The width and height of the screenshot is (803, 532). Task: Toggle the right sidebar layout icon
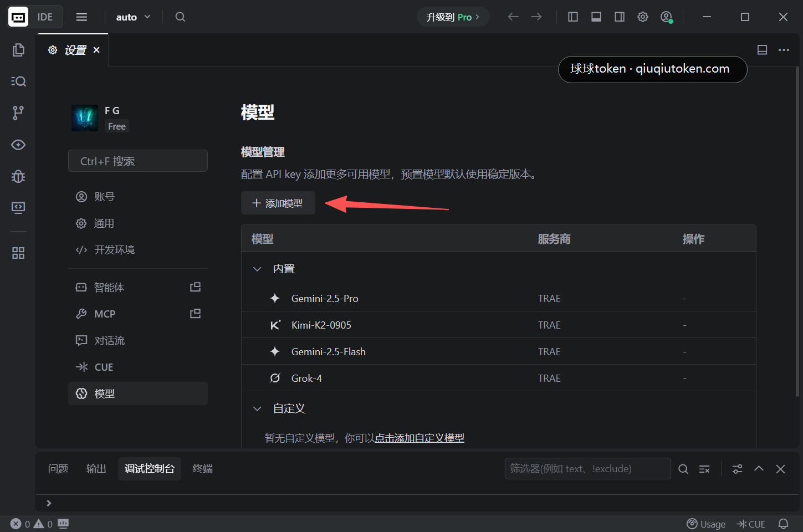click(620, 17)
